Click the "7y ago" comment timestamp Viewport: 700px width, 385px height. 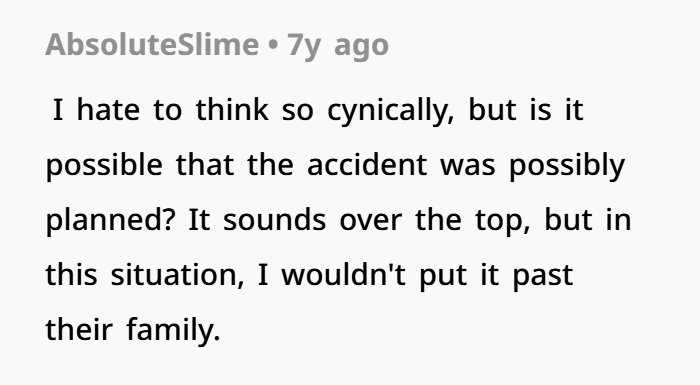coord(338,46)
